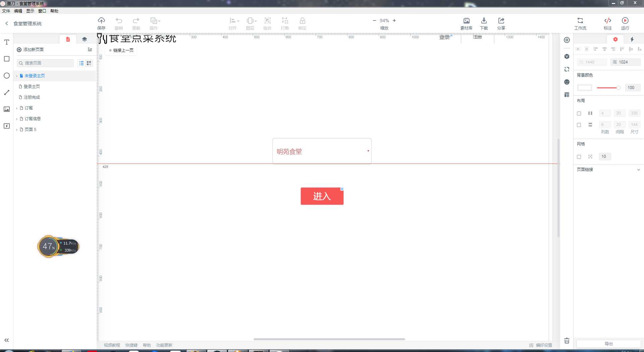Image resolution: width=644 pixels, height=352 pixels.
Task: Open the 操作 actions dropdown
Action: (x=155, y=24)
